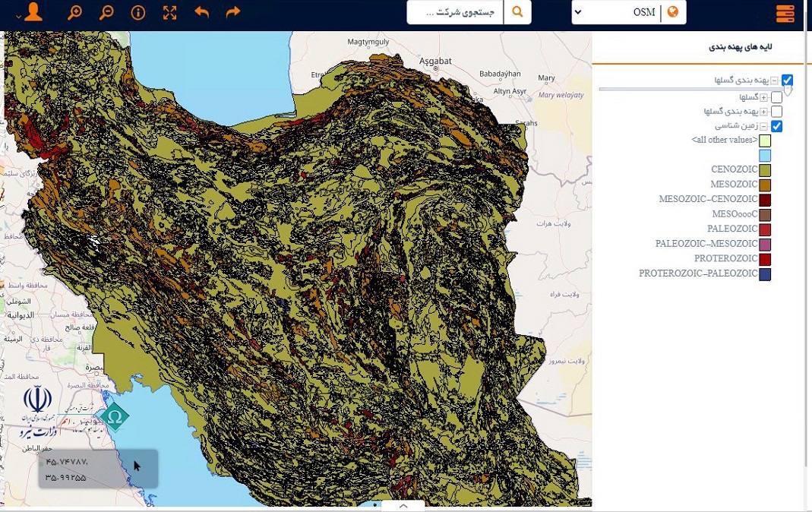
Task: Click the Mary welaýaty label on the map
Action: click(x=561, y=95)
